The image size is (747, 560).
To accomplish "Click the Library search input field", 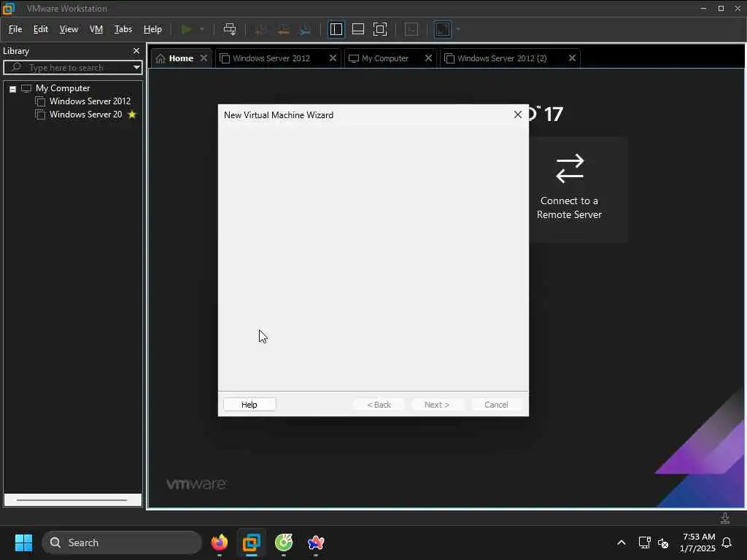I will [71, 68].
